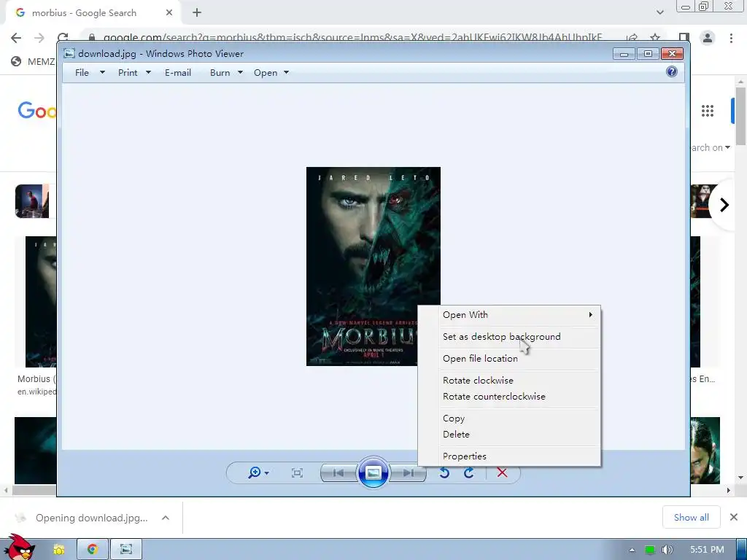The image size is (747, 560).
Task: Click the share icon in address bar
Action: click(632, 37)
